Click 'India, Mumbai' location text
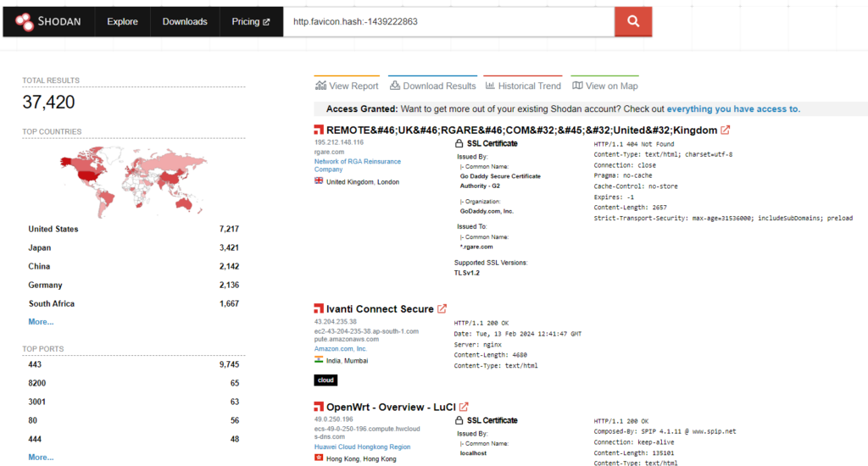This screenshot has width=868, height=466. pos(347,360)
